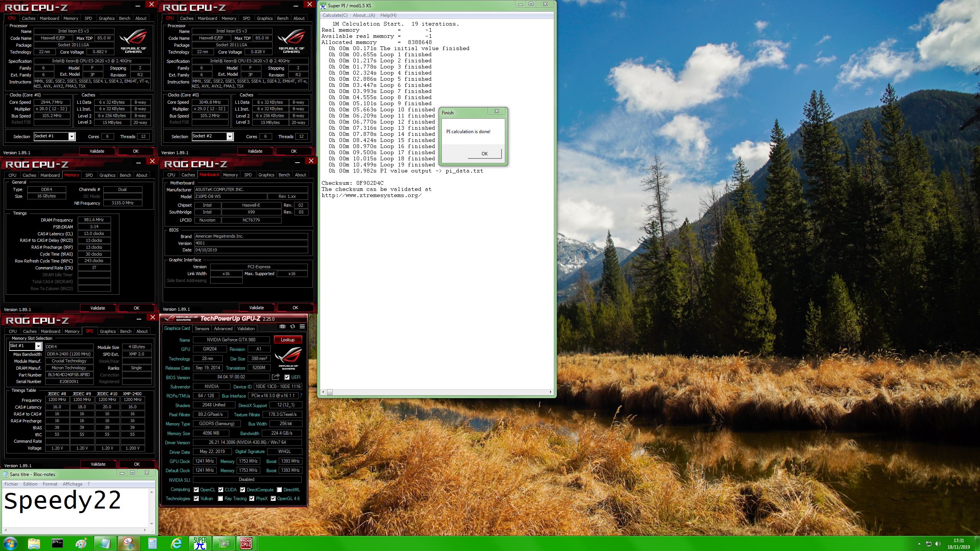Click the GPU-Z refresh icon
980x551 pixels.
pos(292,326)
